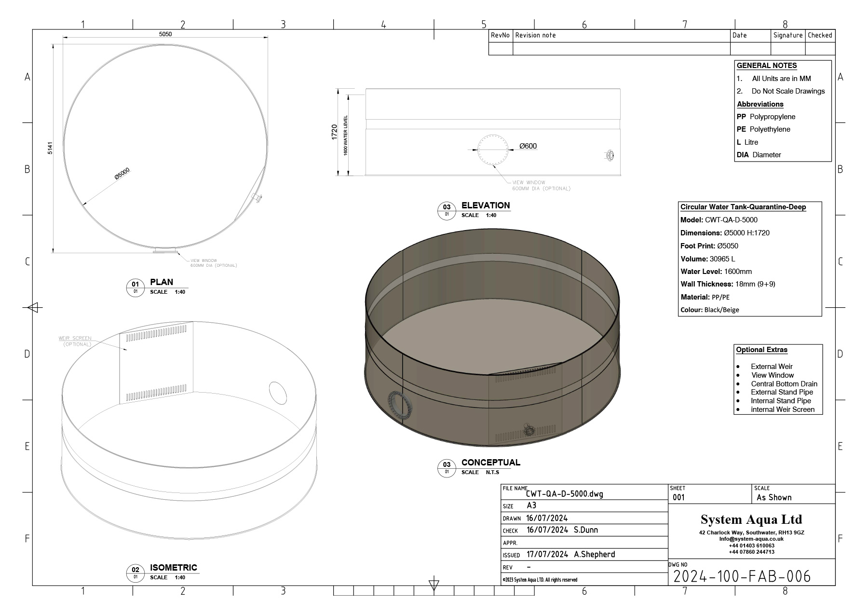Click the checker name S.Dunn
Viewport: 868px width, 614px height.
pos(585,530)
